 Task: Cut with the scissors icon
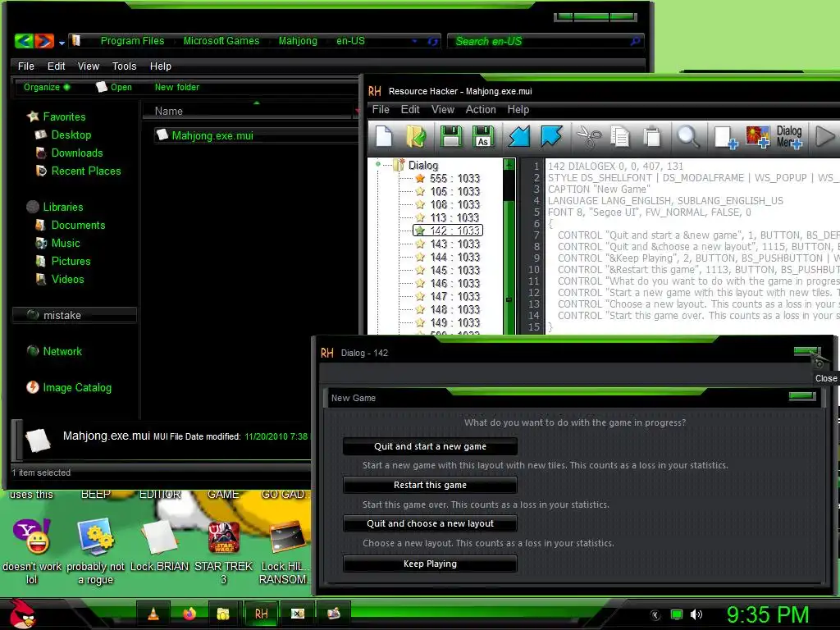[x=589, y=136]
